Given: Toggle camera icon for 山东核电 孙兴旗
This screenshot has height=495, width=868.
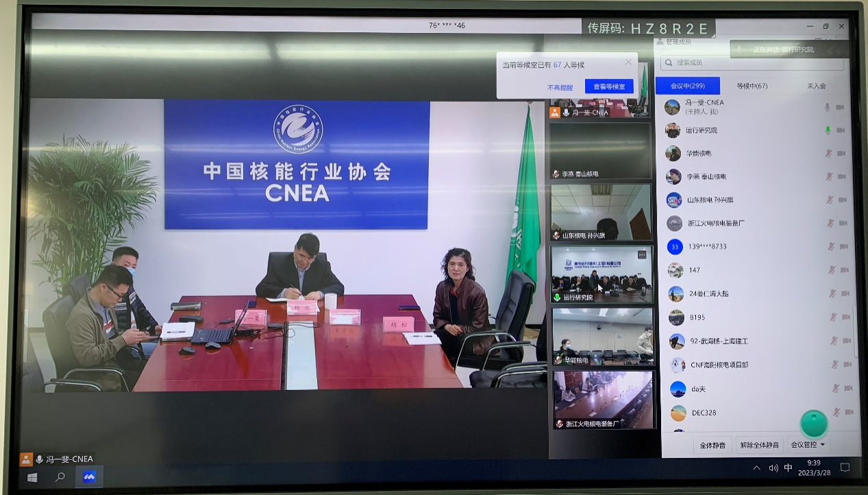Looking at the screenshot, I should pos(842,200).
